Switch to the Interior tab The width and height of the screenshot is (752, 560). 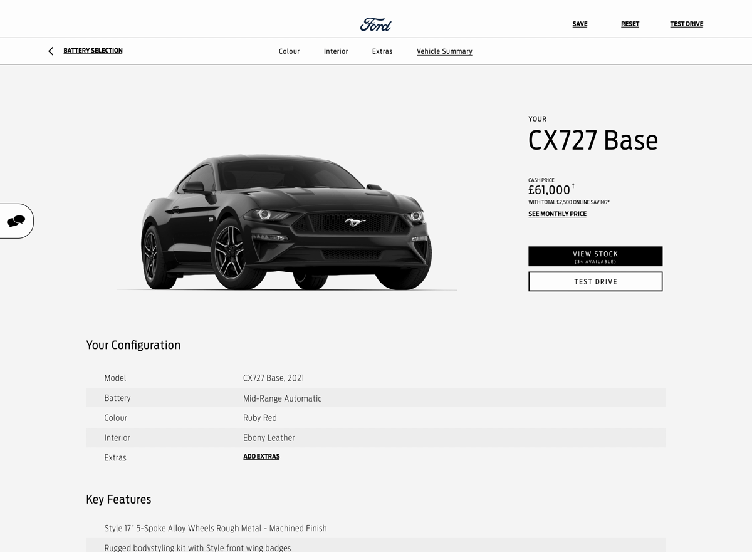click(x=336, y=51)
